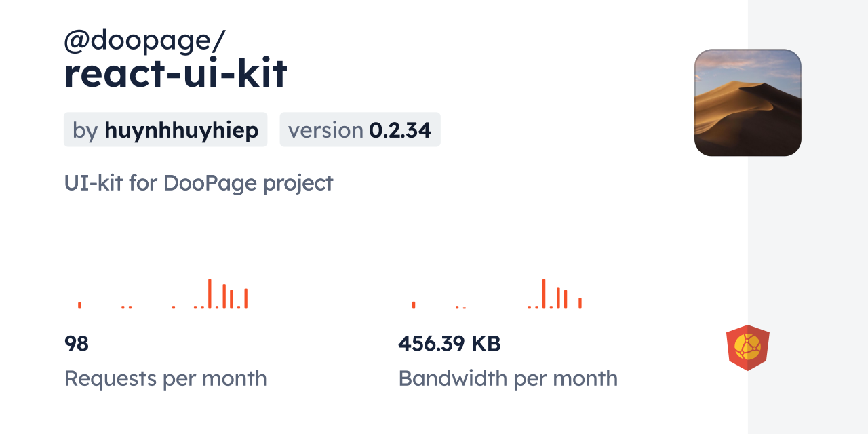868x434 pixels.
Task: Click the @doopage/ scope text
Action: (144, 41)
